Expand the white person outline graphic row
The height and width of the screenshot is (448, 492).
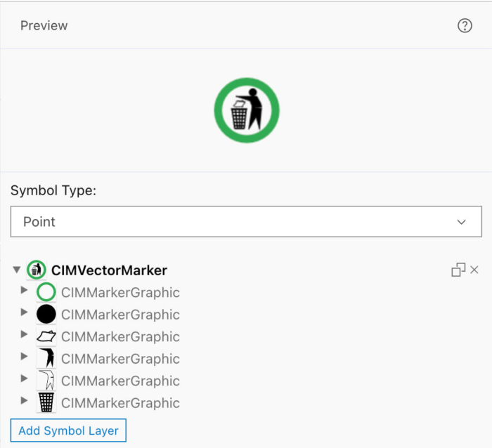[x=25, y=378]
